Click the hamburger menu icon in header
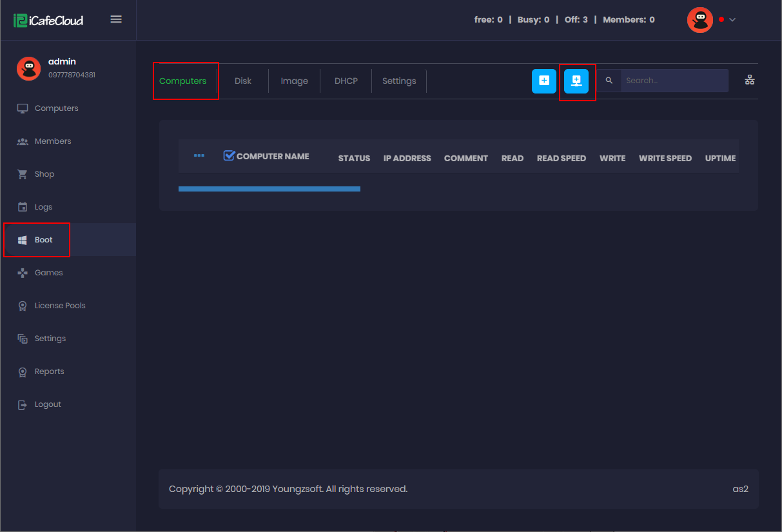The image size is (782, 532). pyautogui.click(x=116, y=19)
